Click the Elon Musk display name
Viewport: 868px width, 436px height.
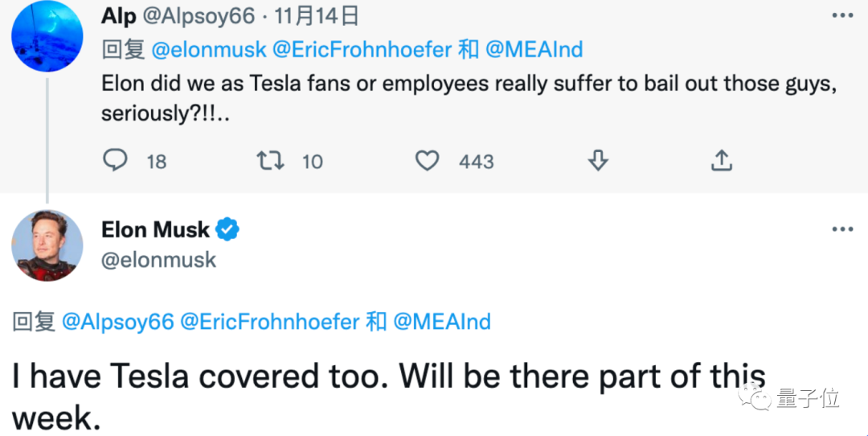[155, 230]
